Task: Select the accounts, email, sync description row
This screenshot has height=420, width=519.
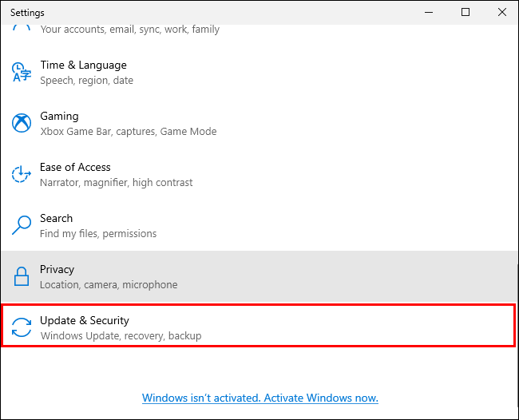Action: click(x=129, y=30)
